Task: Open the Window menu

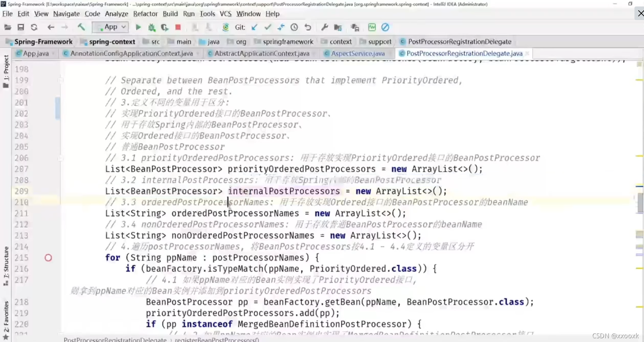Action: click(x=248, y=14)
